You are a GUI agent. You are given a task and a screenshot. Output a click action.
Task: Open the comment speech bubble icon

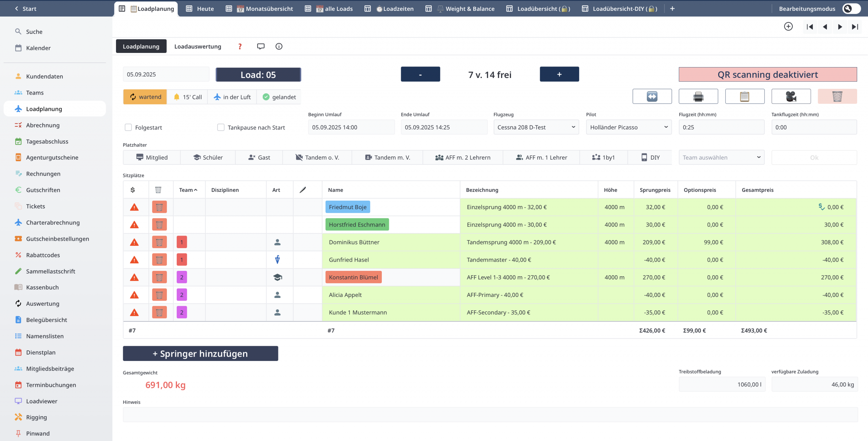click(x=260, y=46)
